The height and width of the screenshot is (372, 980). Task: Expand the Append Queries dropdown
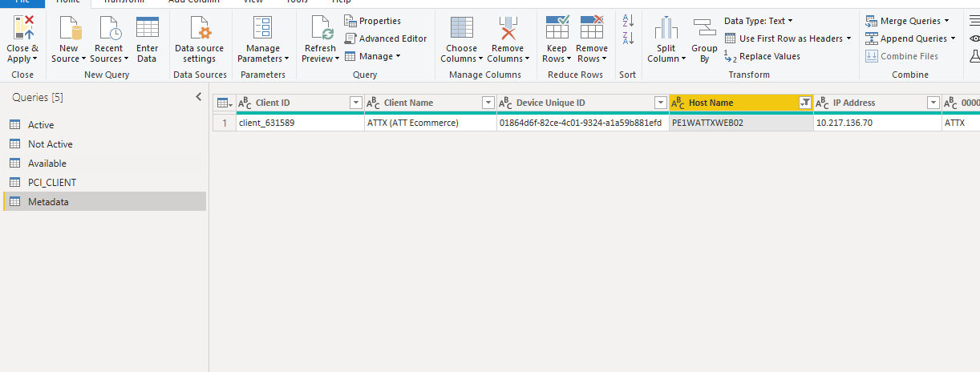(953, 38)
